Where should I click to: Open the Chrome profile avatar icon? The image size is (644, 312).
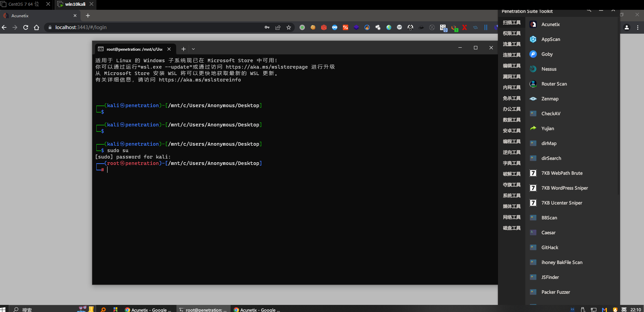(627, 27)
